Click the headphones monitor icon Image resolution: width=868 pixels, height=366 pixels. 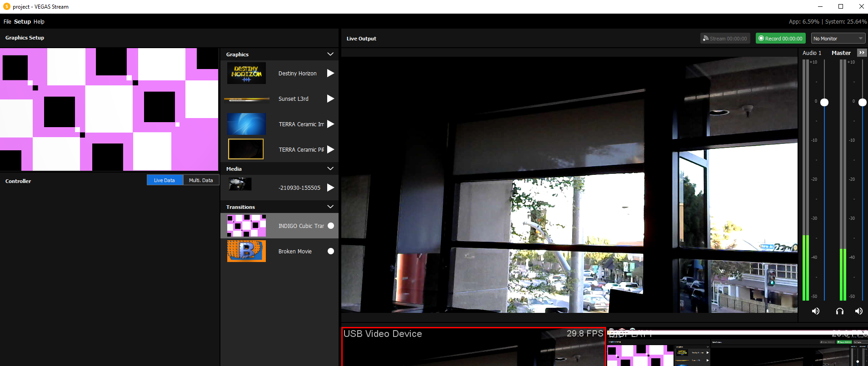click(x=839, y=311)
